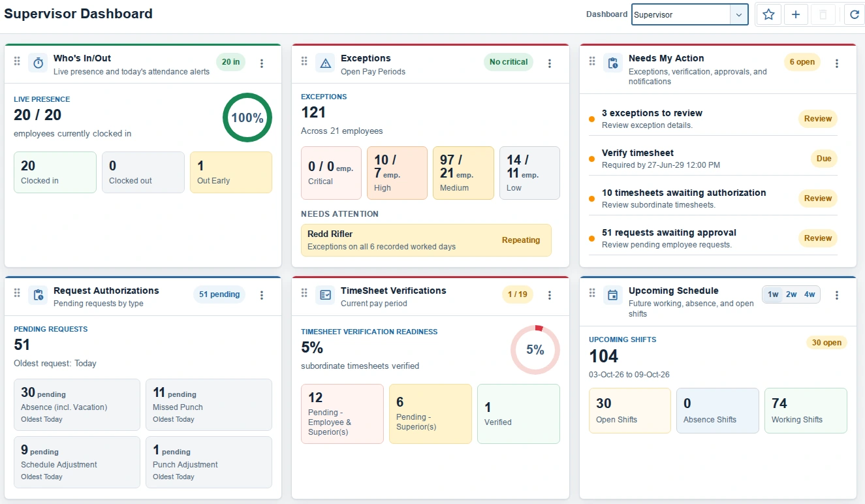Screen dimensions: 865x504
Task: Open the TimeSheet Verifications options menu
Action: (550, 295)
